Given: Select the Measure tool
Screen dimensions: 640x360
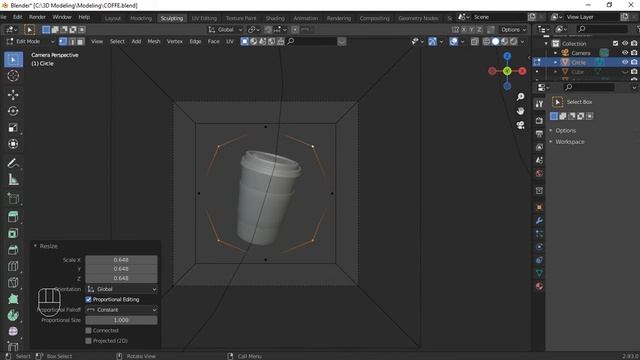Looking at the screenshot, I should (13, 179).
